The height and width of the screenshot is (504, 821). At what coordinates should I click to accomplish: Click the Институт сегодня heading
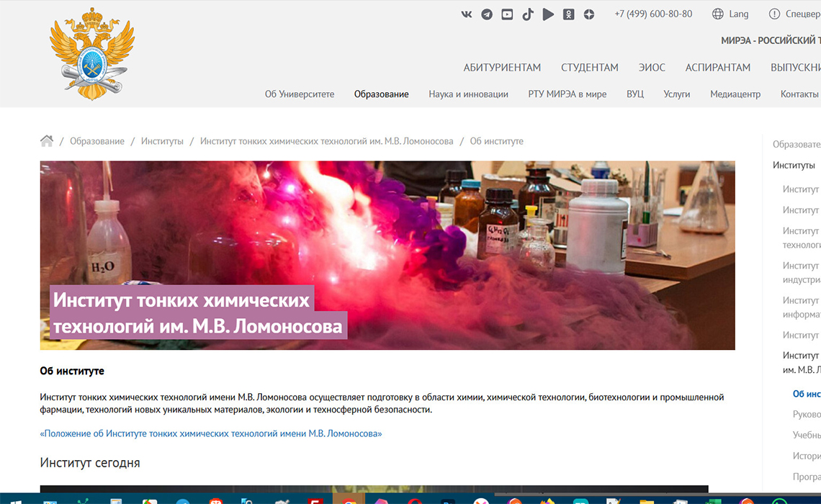[90, 463]
